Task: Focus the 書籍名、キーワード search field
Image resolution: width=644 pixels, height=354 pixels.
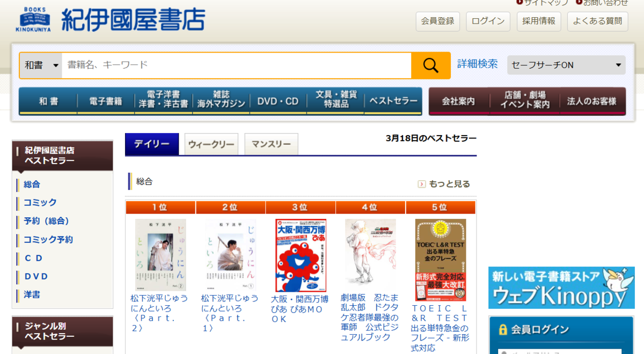Action: (x=237, y=65)
